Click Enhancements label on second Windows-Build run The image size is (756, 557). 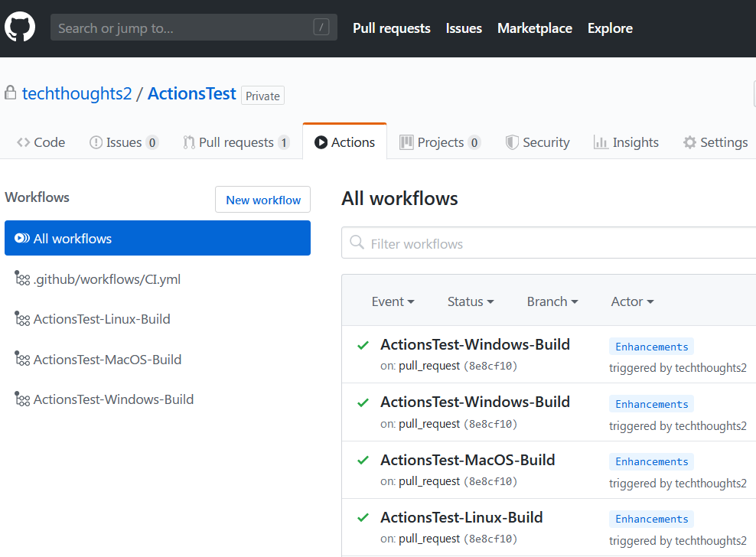[x=651, y=404]
